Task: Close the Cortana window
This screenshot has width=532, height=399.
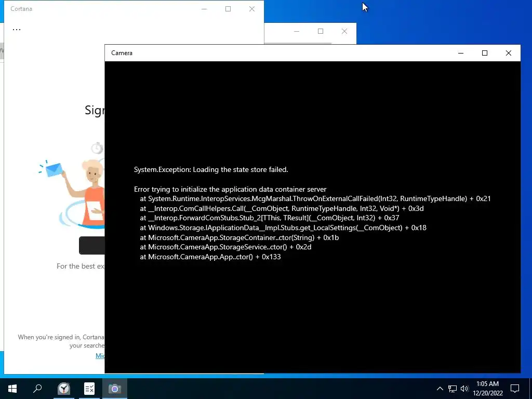Action: [252, 9]
